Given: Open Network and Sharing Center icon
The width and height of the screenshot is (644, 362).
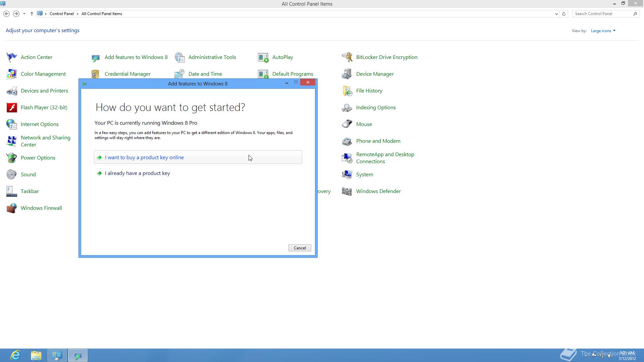Looking at the screenshot, I should tap(12, 141).
